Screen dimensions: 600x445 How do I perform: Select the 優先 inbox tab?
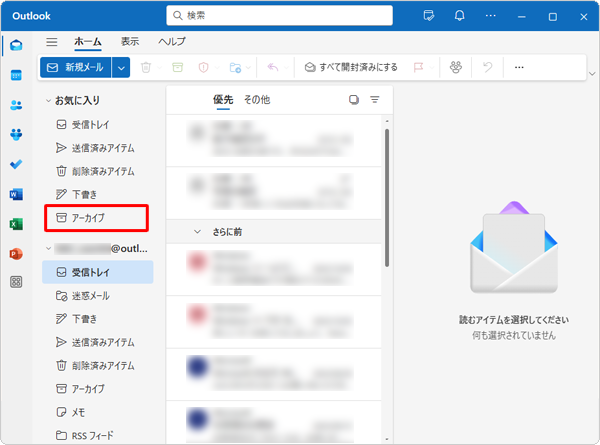point(223,100)
